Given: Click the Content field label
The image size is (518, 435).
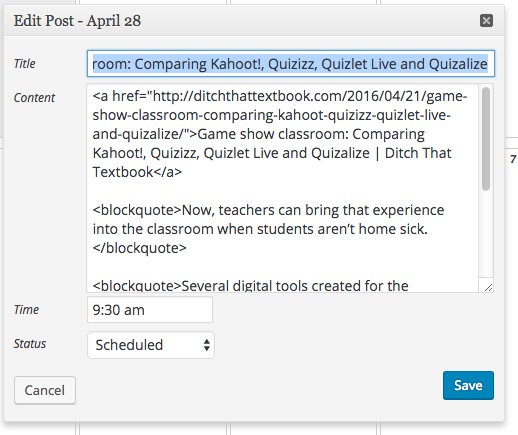Looking at the screenshot, I should [x=34, y=98].
